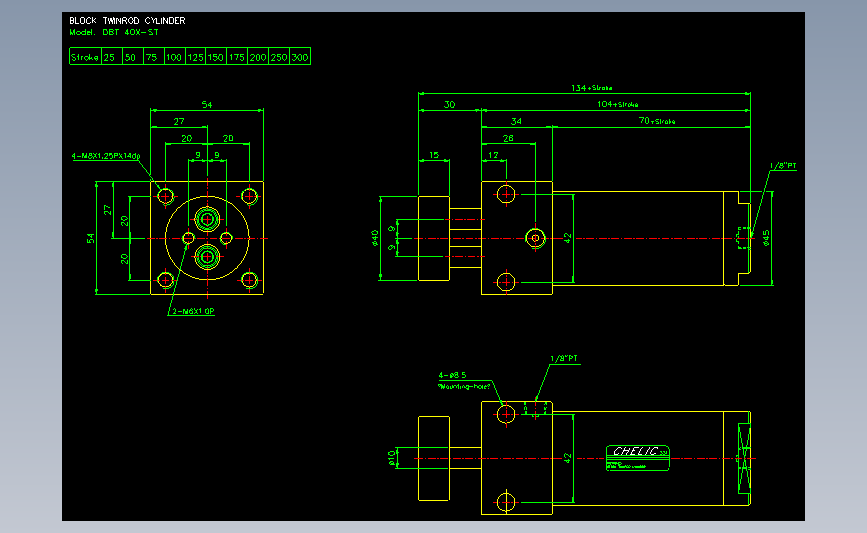Click the 'ø10' rod diameter dimension
The height and width of the screenshot is (533, 867).
click(392, 458)
